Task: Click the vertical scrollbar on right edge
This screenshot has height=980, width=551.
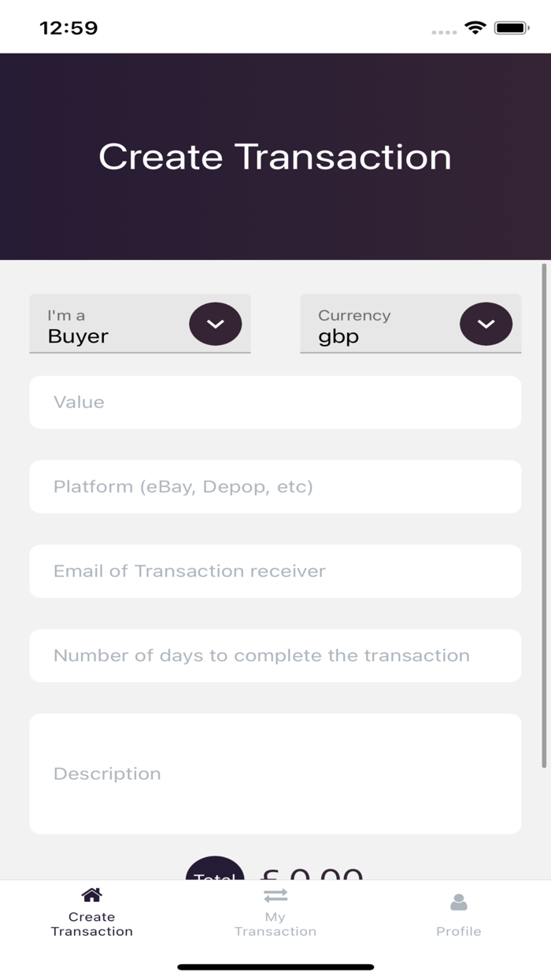Action: tap(544, 516)
